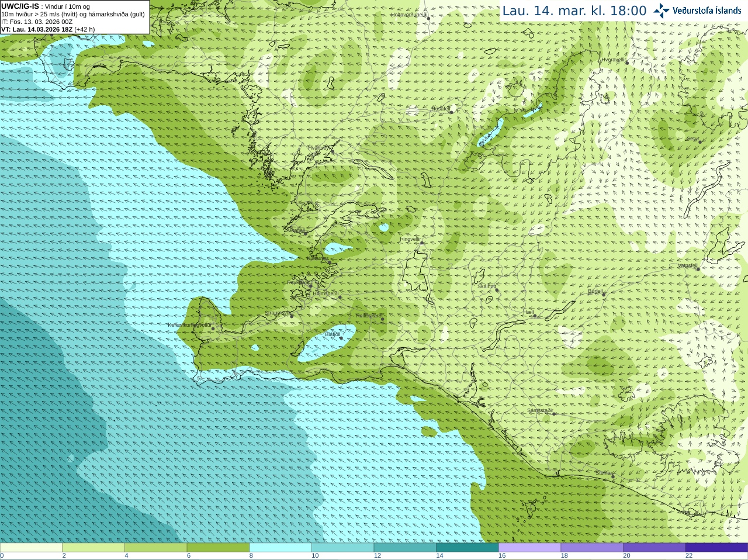This screenshot has height=560, width=748.
Task: Click the Sámsstaðir station label
Action: coord(539,410)
